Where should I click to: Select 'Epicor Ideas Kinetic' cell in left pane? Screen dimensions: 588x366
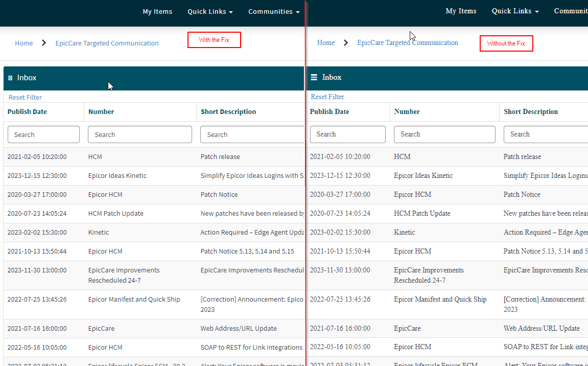(117, 175)
